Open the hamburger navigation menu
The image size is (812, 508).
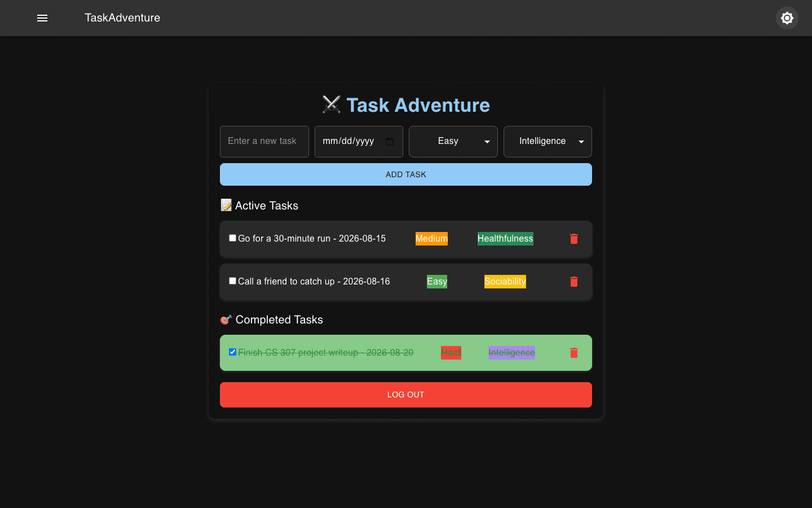point(42,18)
